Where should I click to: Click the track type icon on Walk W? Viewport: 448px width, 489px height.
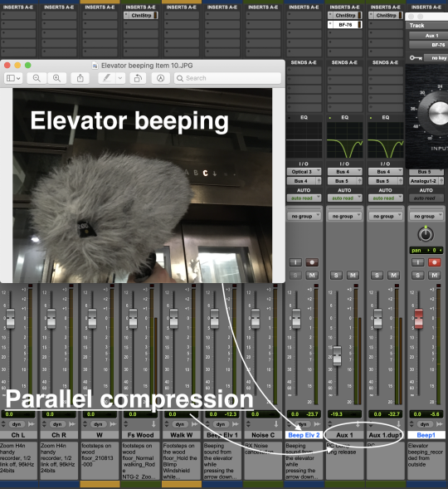point(194,424)
